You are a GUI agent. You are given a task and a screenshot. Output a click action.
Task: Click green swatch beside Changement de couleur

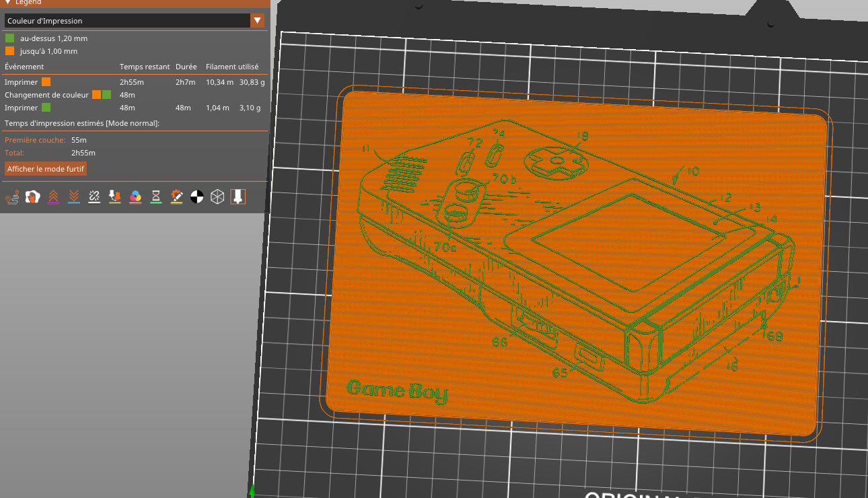[x=107, y=95]
